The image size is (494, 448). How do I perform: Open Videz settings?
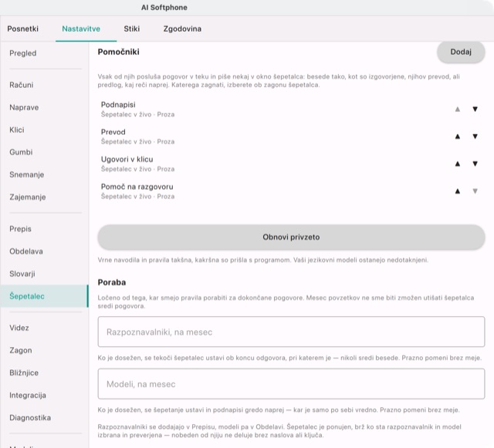click(x=45, y=328)
